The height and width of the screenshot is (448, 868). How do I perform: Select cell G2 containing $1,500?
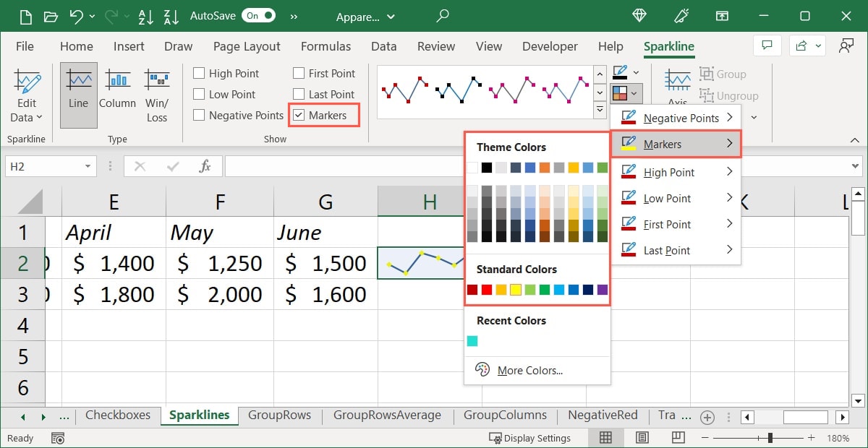point(325,264)
